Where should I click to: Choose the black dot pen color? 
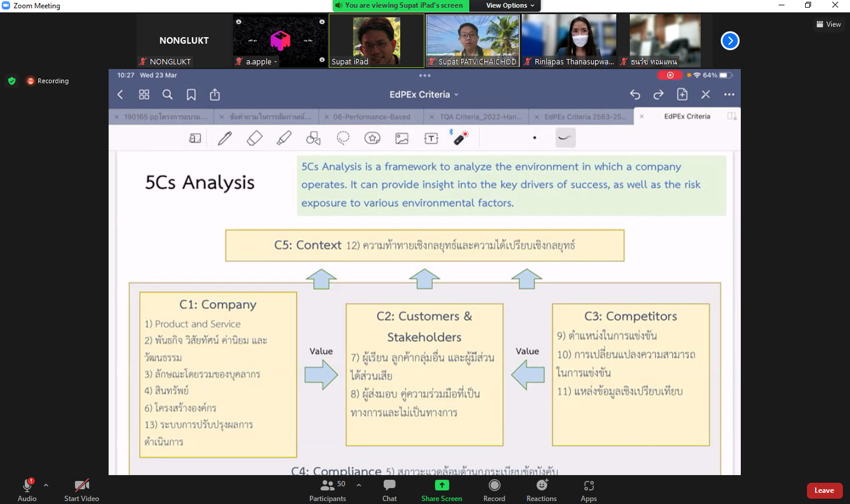(x=535, y=138)
